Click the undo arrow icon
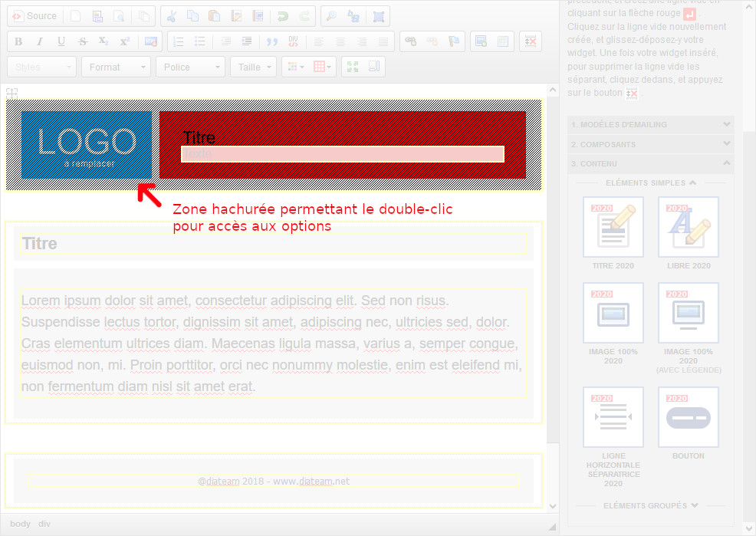 pos(283,16)
